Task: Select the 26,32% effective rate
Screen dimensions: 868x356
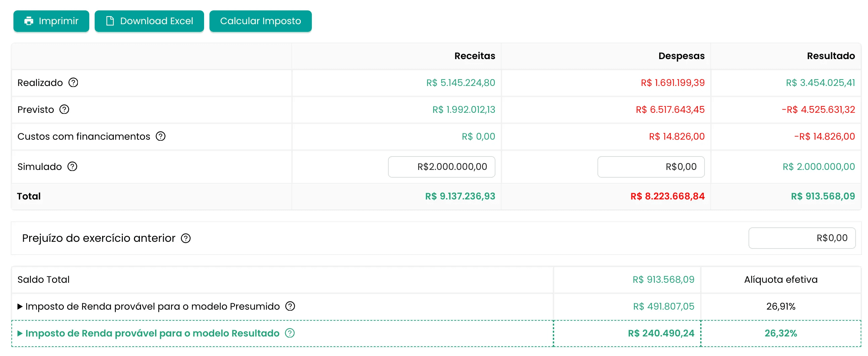Action: coord(781,333)
